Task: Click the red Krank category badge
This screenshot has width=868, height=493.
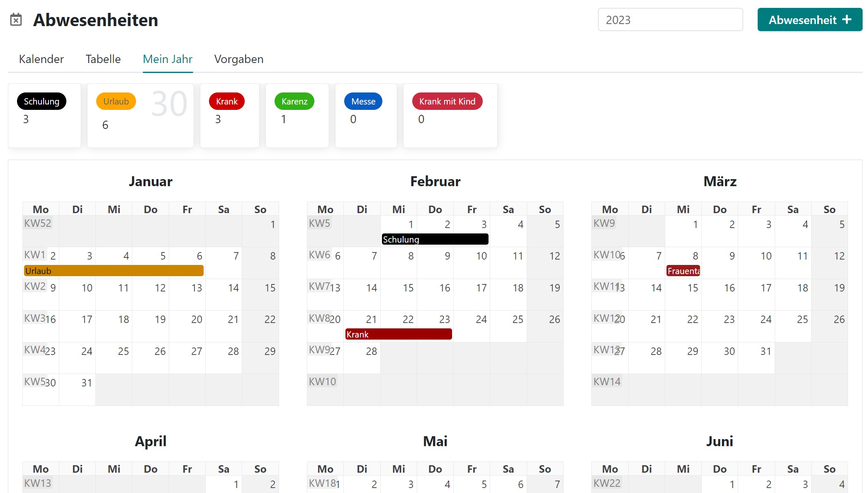Action: [x=226, y=101]
